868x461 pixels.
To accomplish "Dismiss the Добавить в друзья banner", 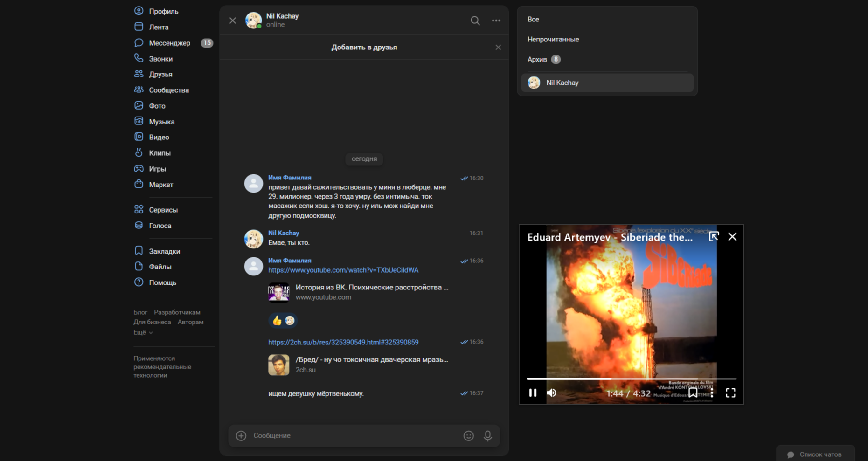I will pos(498,48).
